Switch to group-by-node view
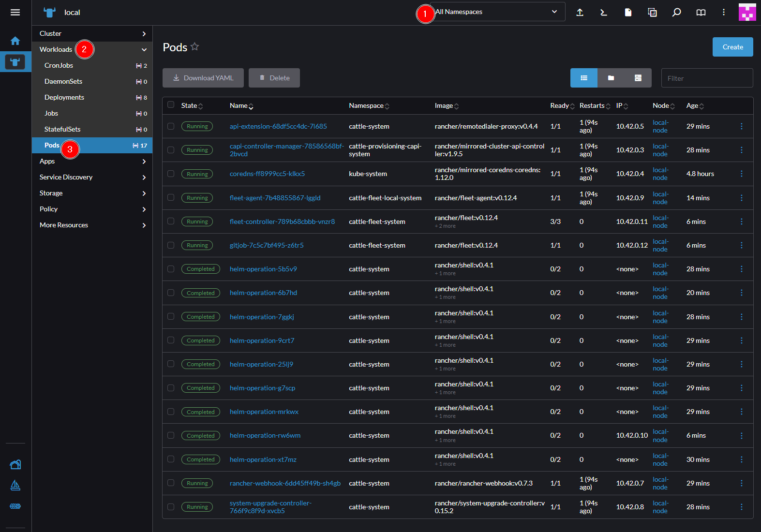Screen dimensions: 761x532 tap(638, 78)
